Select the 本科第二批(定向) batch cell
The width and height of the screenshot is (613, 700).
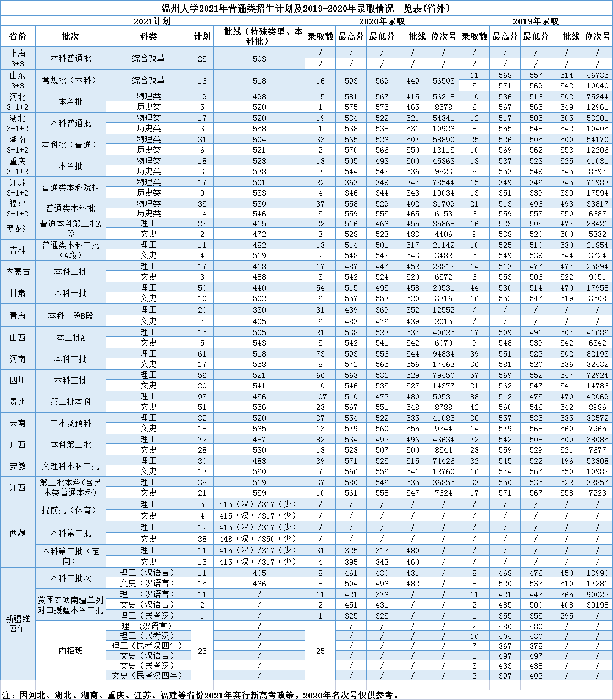click(70, 555)
